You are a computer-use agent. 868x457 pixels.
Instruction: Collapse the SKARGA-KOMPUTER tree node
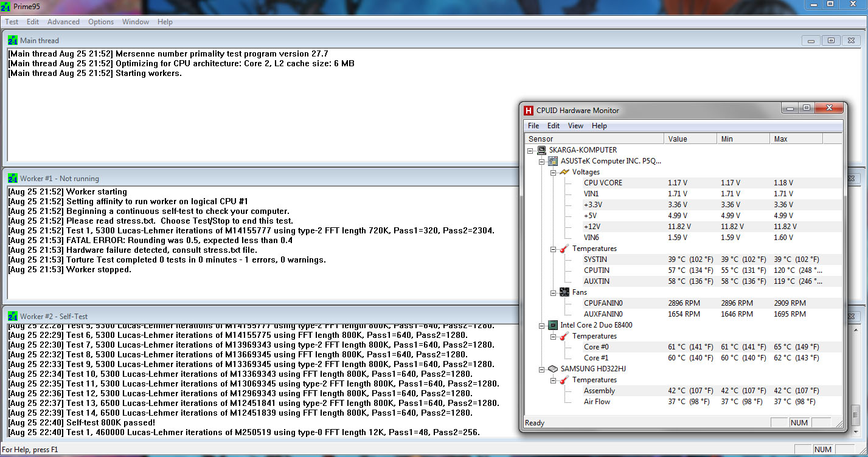pyautogui.click(x=530, y=150)
